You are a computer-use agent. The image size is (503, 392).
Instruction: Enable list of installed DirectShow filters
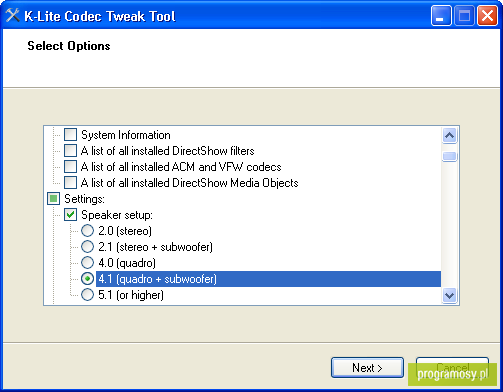tap(70, 151)
